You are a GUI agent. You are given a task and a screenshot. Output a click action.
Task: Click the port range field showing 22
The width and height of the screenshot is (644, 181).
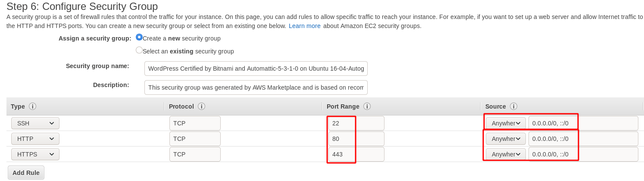(x=356, y=123)
